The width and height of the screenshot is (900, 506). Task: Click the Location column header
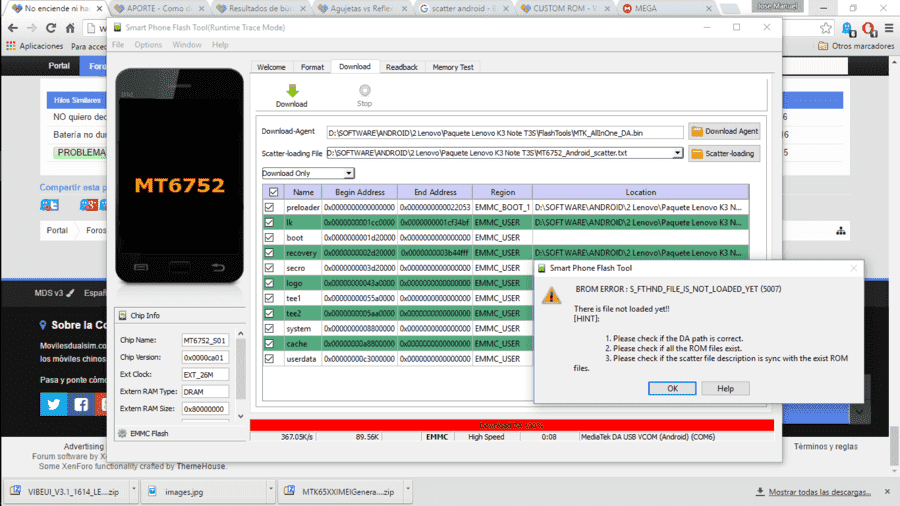[641, 192]
